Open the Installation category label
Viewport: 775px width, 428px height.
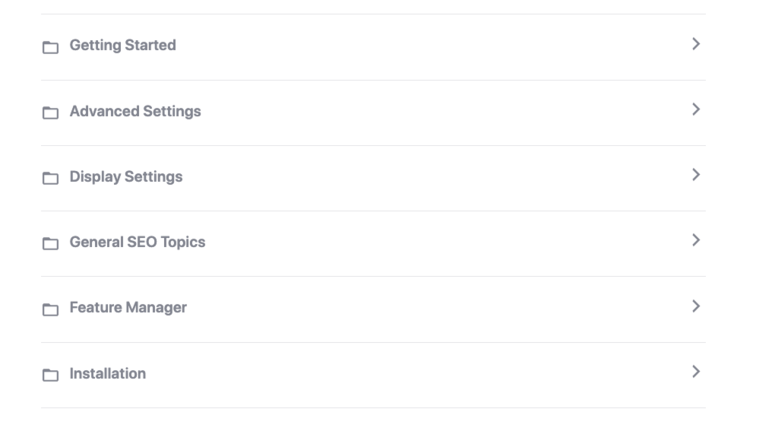click(x=108, y=374)
